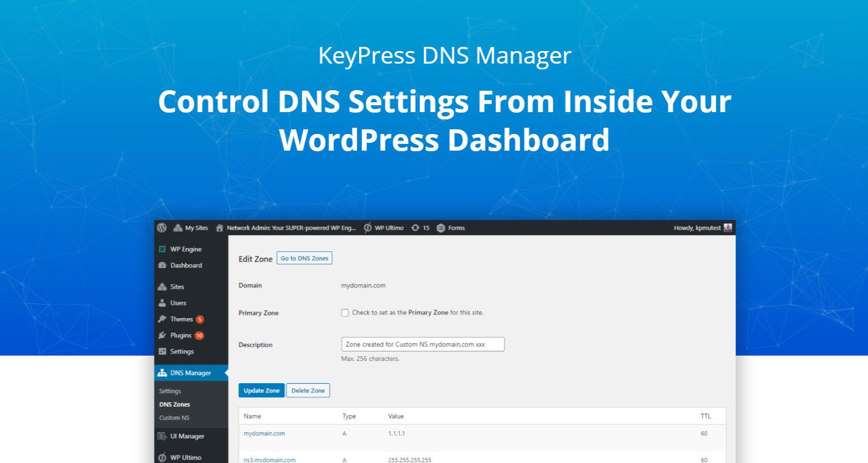The width and height of the screenshot is (868, 463).
Task: Click the DNS Manager network icon
Action: pyautogui.click(x=162, y=373)
